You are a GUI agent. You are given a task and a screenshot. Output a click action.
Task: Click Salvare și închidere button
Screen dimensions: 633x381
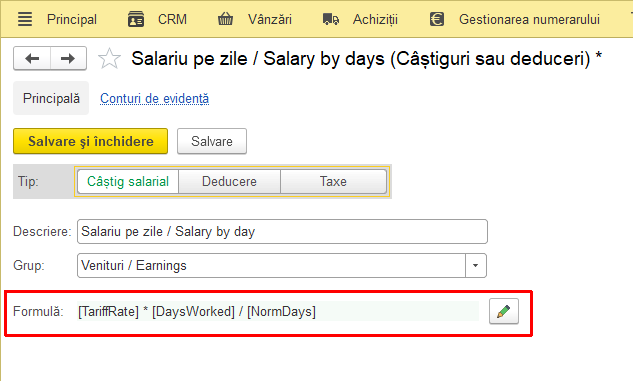[90, 141]
